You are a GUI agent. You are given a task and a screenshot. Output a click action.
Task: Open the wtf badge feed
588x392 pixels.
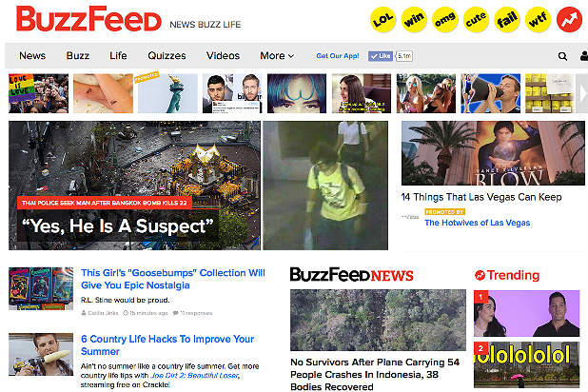click(x=539, y=19)
